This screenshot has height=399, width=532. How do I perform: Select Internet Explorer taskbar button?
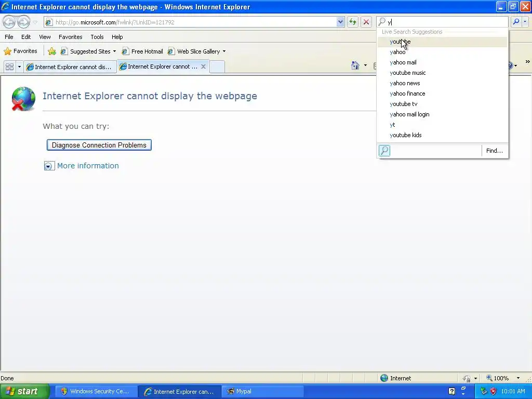point(180,392)
